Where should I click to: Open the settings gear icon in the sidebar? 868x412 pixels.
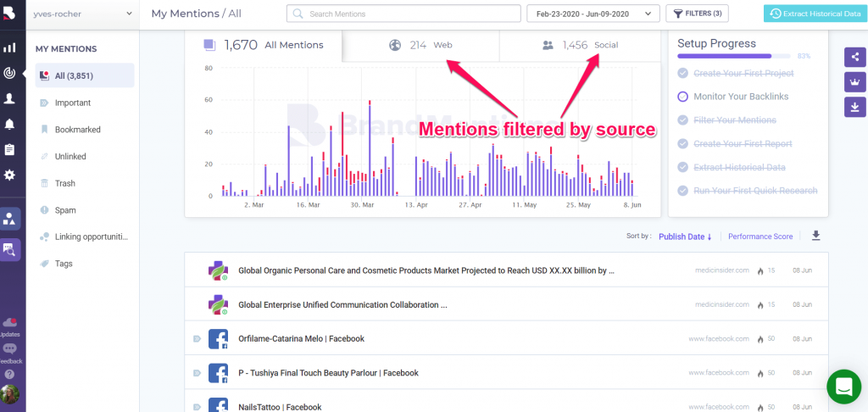9,175
